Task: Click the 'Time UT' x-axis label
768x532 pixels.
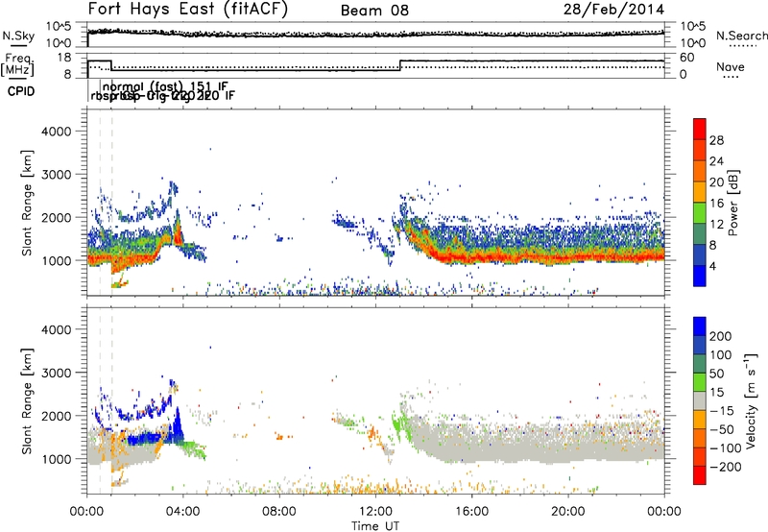Action: click(x=375, y=526)
